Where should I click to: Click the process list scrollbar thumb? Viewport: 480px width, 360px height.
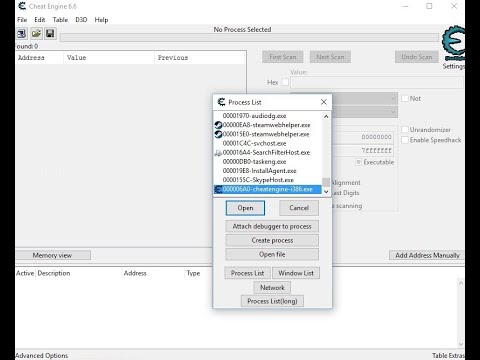pos(326,182)
